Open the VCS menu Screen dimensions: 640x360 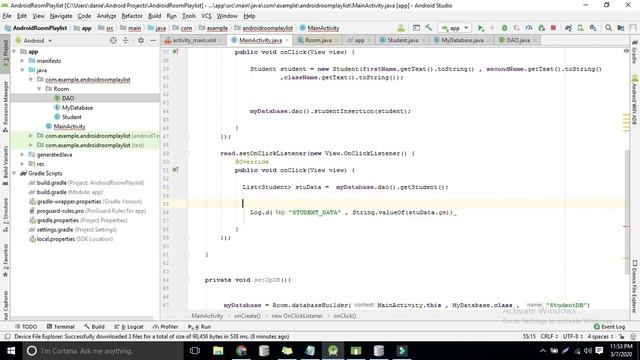(x=206, y=16)
